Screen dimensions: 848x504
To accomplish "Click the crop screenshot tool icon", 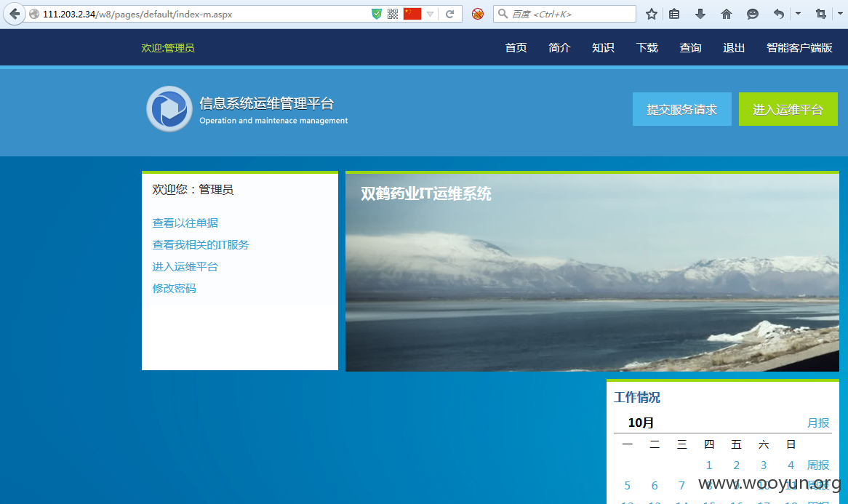I will [821, 14].
